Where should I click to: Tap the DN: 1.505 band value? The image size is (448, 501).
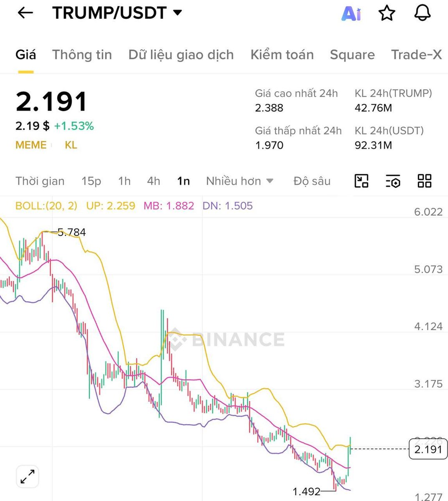(x=227, y=205)
